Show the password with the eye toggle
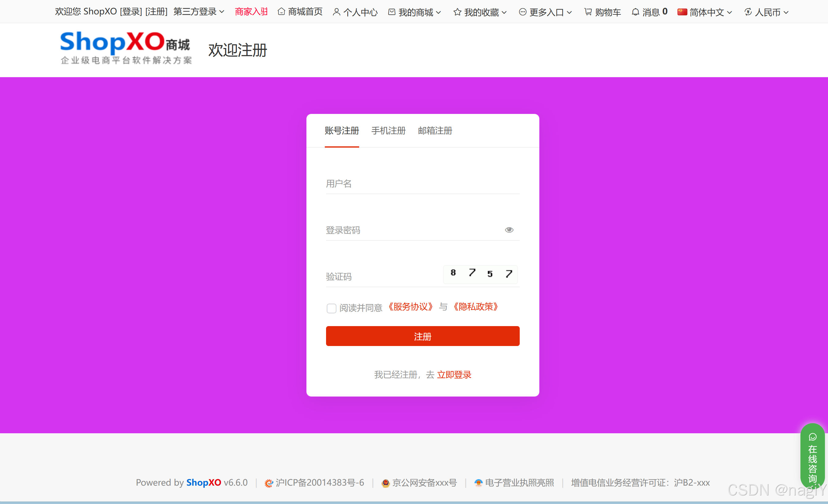The height and width of the screenshot is (504, 828). point(509,230)
